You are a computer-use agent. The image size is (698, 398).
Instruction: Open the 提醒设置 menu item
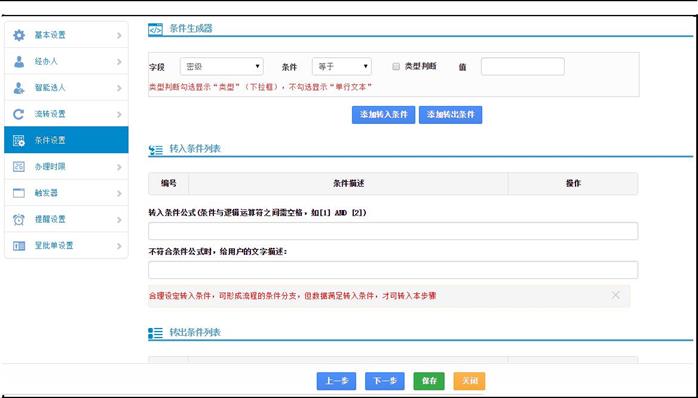click(66, 219)
